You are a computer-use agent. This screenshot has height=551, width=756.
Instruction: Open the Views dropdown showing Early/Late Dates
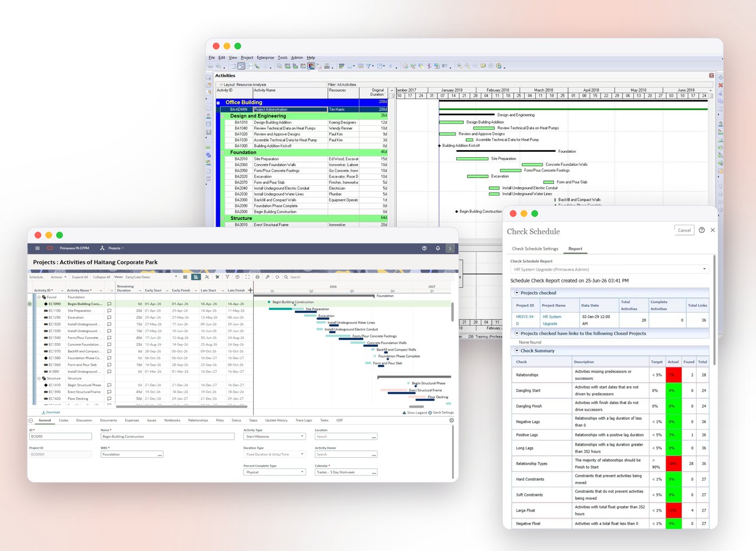[151, 277]
